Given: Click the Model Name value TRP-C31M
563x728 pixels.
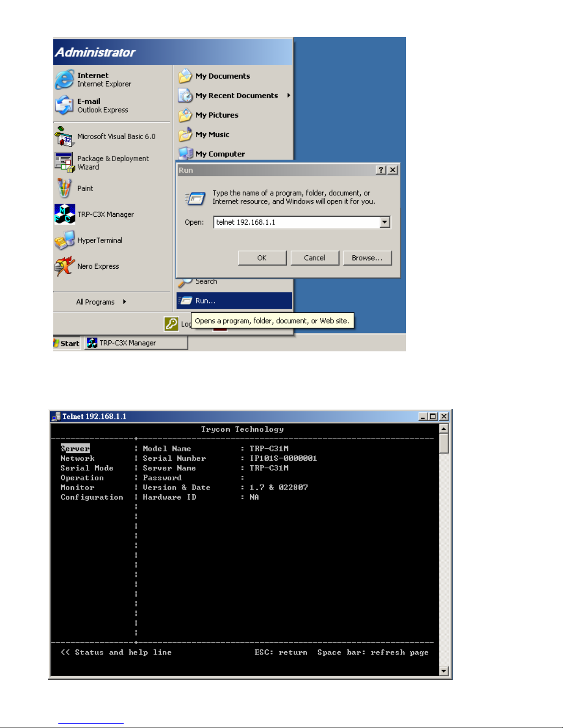Looking at the screenshot, I should 269,449.
